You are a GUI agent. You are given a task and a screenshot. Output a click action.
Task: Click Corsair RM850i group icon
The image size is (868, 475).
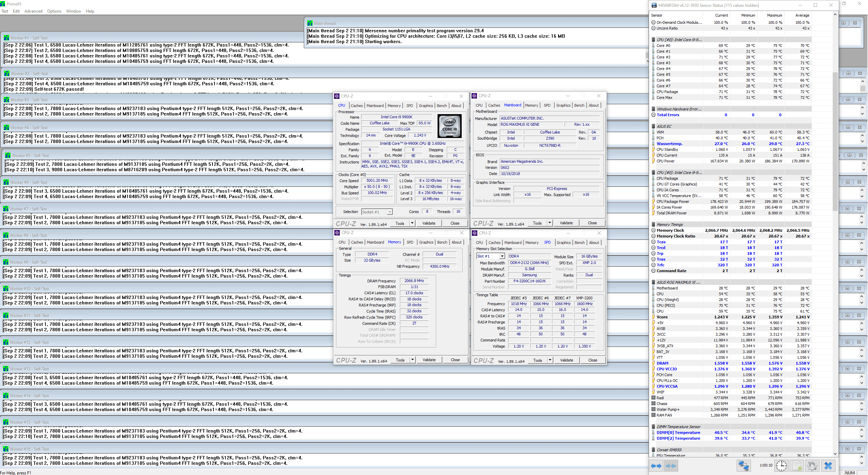[653, 450]
